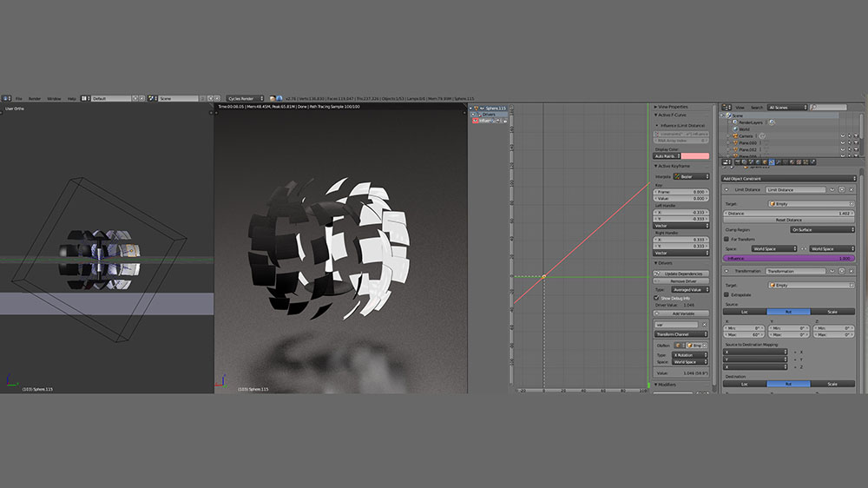Move the Limit Distance constraint down

point(841,189)
